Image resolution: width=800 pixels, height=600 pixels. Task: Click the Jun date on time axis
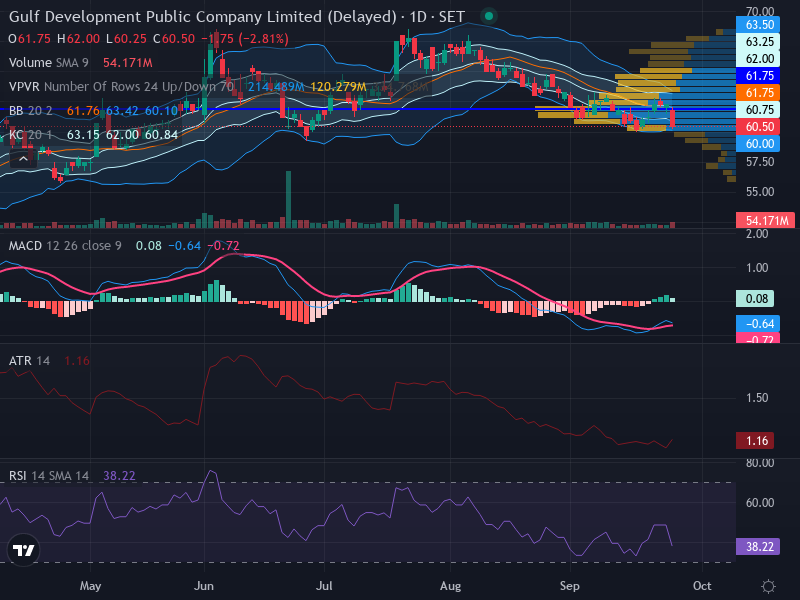[204, 586]
